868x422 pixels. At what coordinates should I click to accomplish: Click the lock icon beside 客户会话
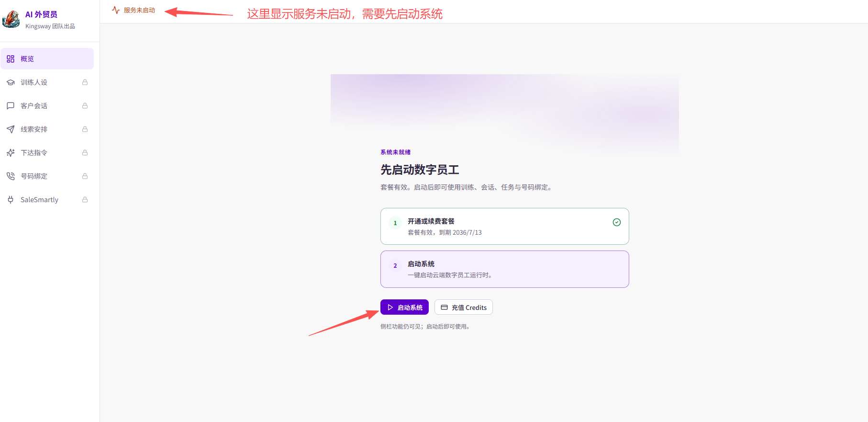85,106
